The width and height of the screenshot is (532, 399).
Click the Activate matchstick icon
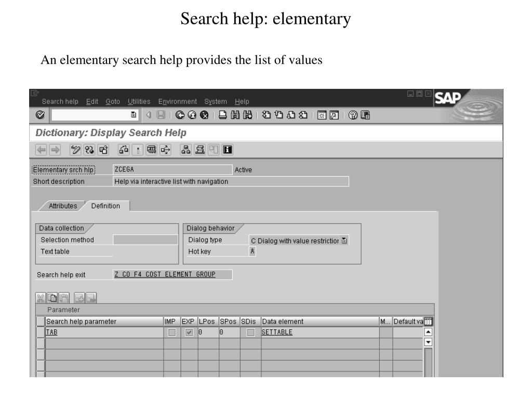(x=137, y=150)
